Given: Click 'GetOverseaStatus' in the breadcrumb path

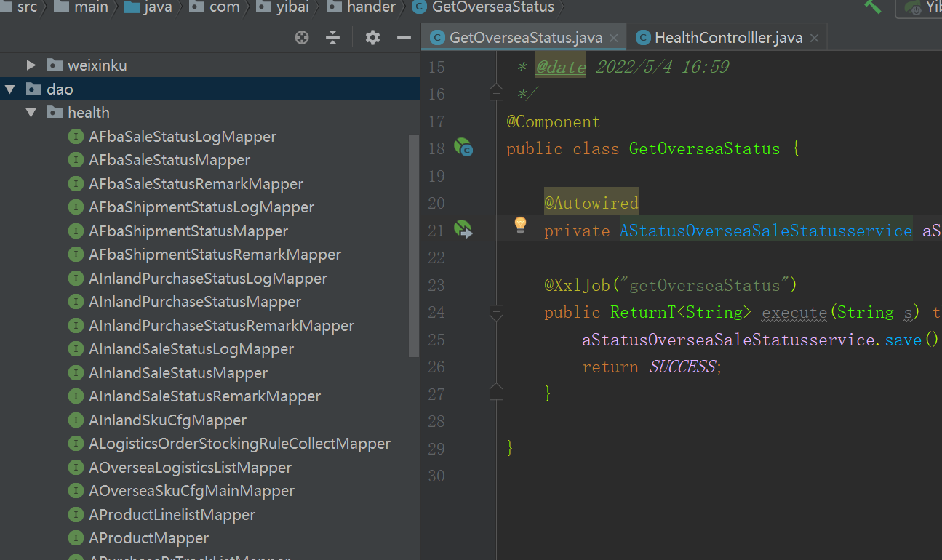Looking at the screenshot, I should coord(492,7).
